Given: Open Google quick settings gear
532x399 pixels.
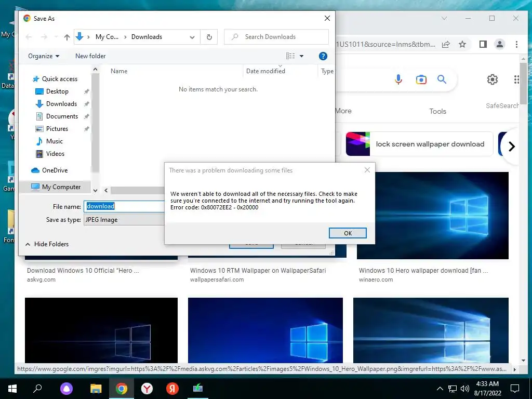Looking at the screenshot, I should point(493,79).
